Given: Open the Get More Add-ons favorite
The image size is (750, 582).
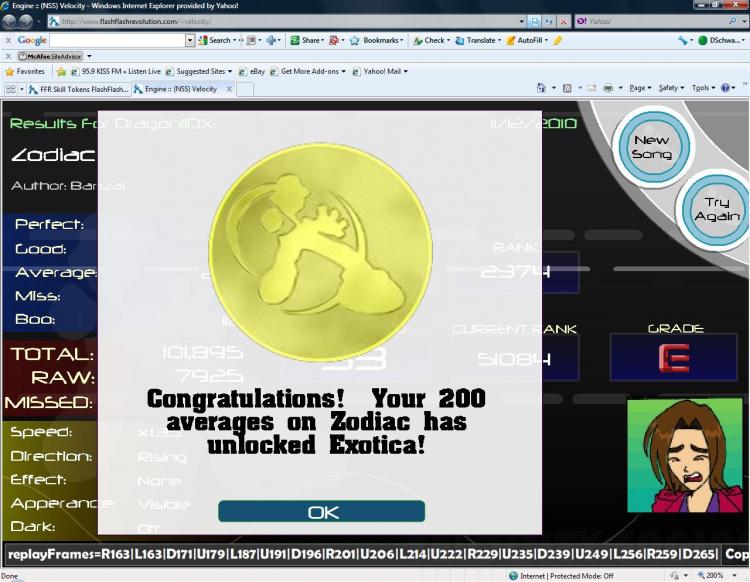Looking at the screenshot, I should [307, 72].
